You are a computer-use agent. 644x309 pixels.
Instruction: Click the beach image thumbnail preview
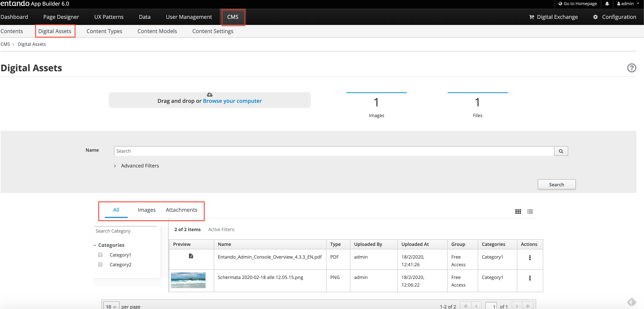point(188,280)
